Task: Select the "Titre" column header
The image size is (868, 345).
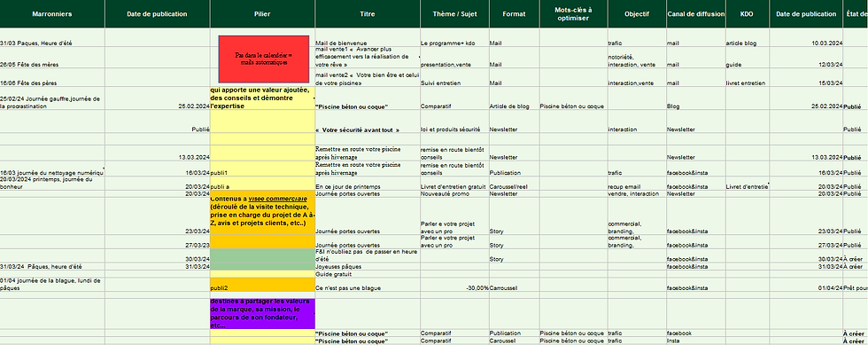Action: [x=367, y=14]
